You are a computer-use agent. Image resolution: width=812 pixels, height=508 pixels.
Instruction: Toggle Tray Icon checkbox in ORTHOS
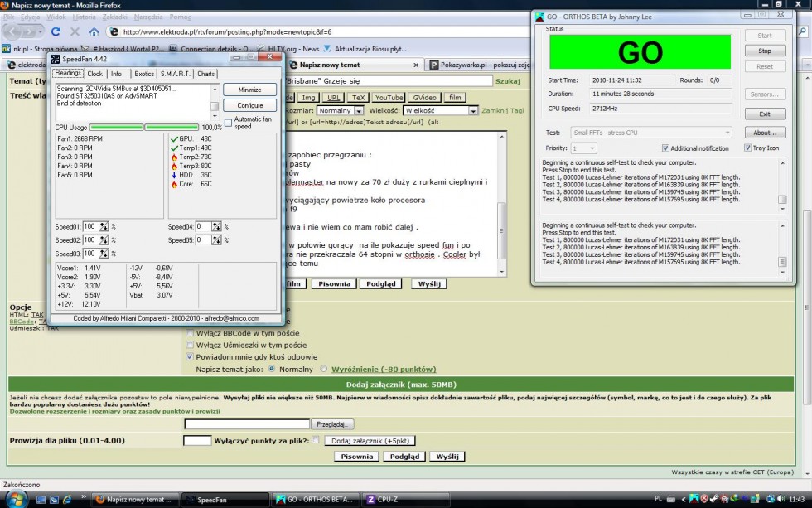(747, 148)
